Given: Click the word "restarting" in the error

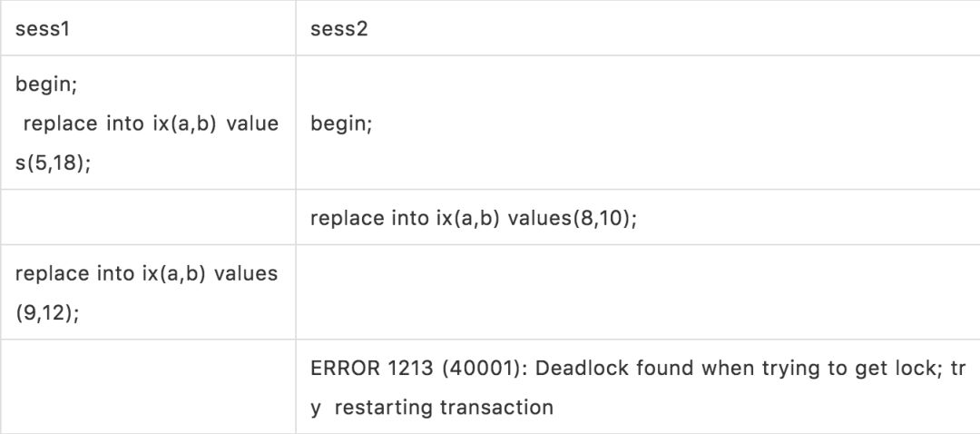Looking at the screenshot, I should click(384, 407).
